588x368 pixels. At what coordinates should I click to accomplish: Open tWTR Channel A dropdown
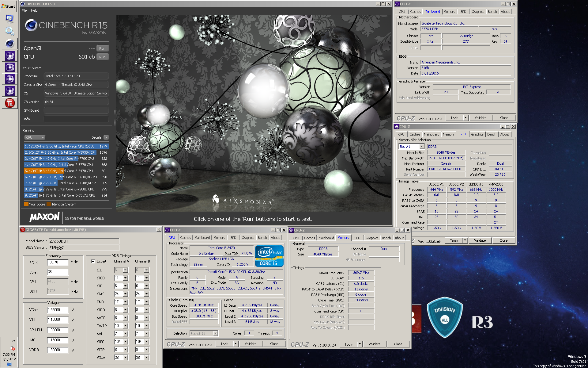[x=125, y=318]
